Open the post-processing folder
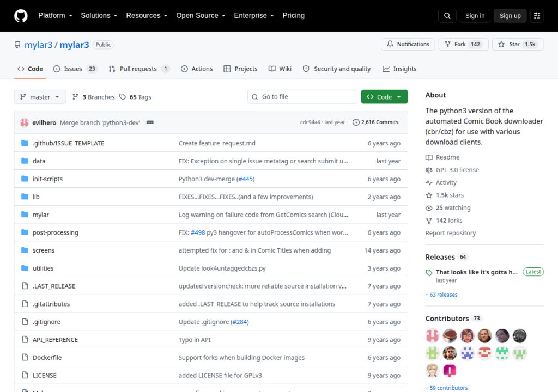This screenshot has height=392, width=558. pos(55,232)
